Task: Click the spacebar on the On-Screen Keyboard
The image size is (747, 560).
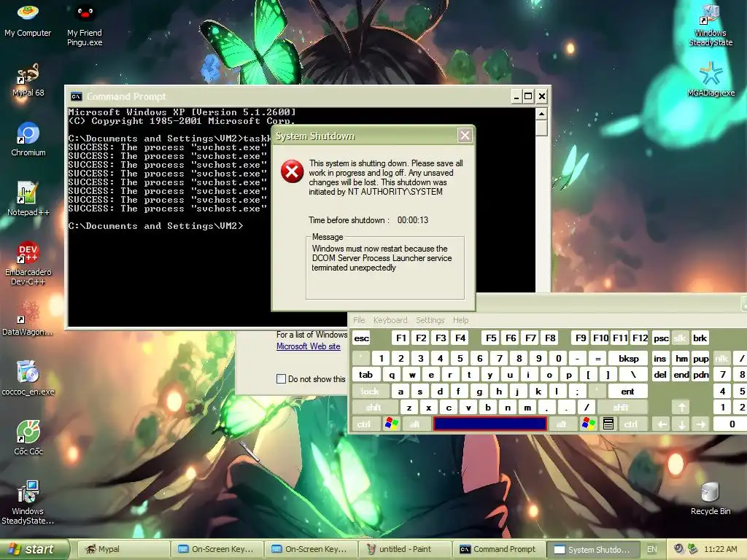Action: [x=489, y=424]
